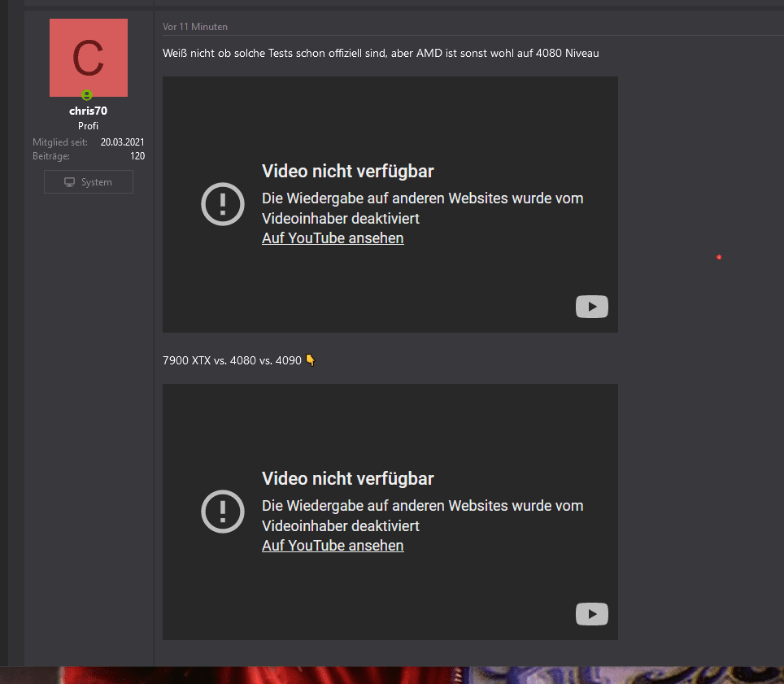Open chris70 username profile link
This screenshot has height=684, width=784.
88,111
